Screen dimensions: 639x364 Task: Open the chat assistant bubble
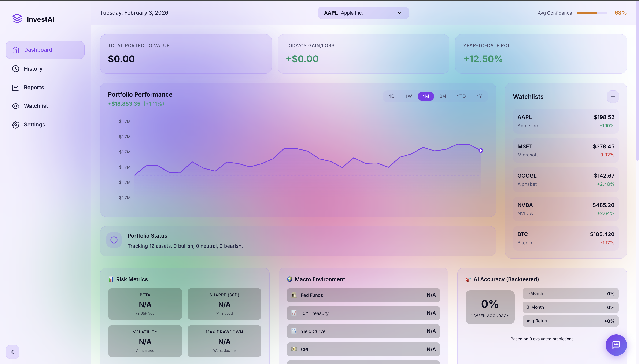(616, 345)
